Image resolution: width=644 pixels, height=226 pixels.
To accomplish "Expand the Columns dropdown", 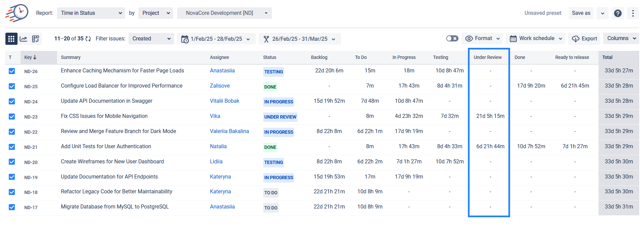I will pyautogui.click(x=621, y=38).
